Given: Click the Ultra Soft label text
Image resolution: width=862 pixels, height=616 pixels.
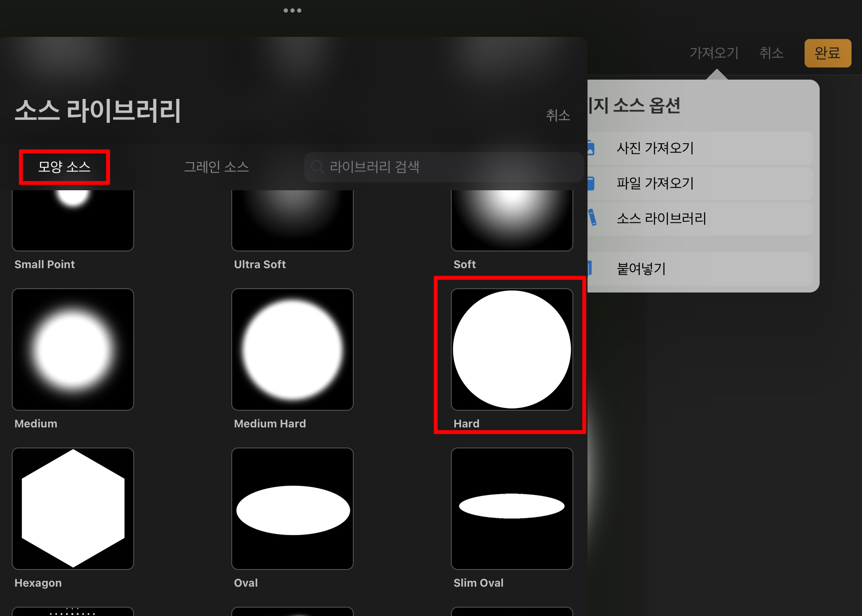Looking at the screenshot, I should [260, 264].
